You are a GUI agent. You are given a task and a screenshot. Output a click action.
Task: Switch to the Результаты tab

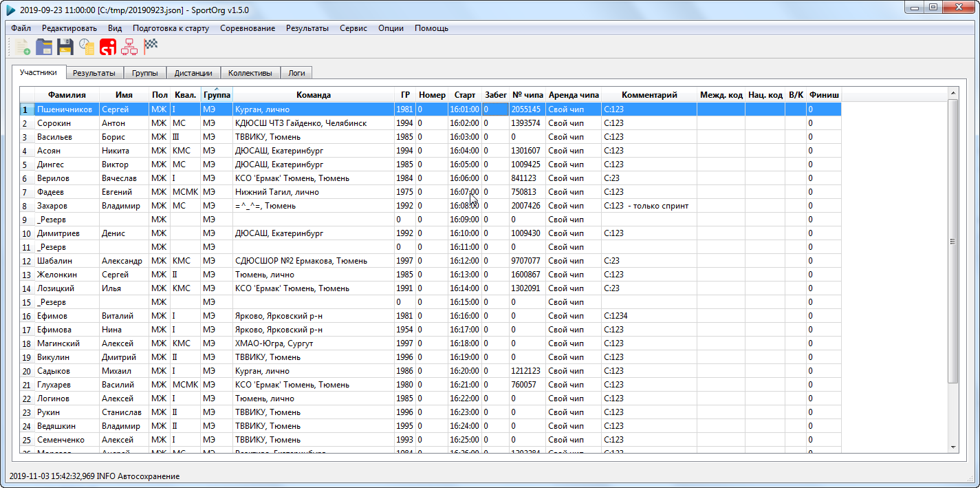94,72
